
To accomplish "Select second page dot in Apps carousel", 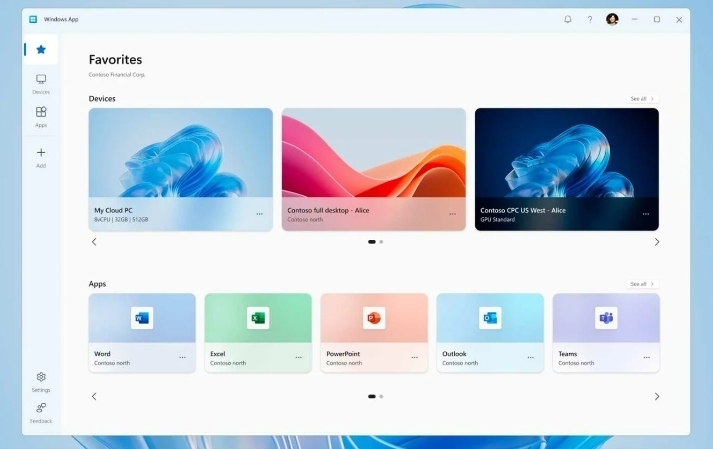I will [381, 397].
